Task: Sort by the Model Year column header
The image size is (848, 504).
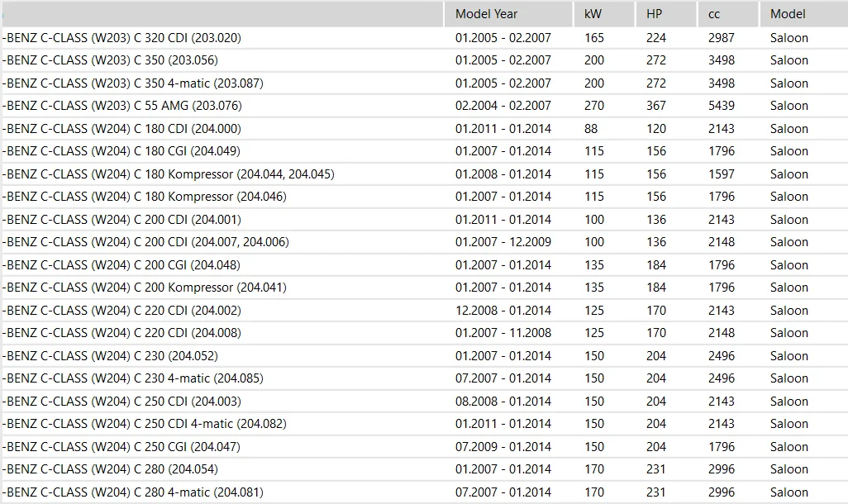Action: tap(507, 14)
